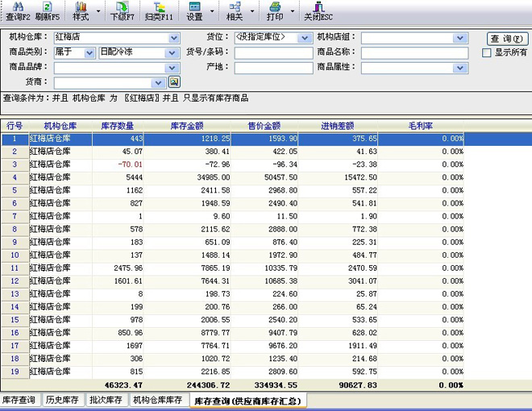Select row number 1 in the grid

click(x=15, y=139)
